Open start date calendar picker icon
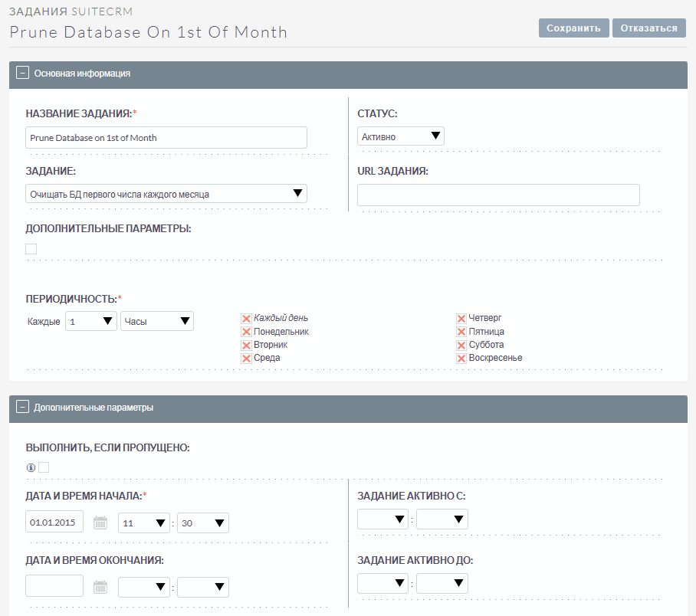This screenshot has width=696, height=616. [x=100, y=523]
